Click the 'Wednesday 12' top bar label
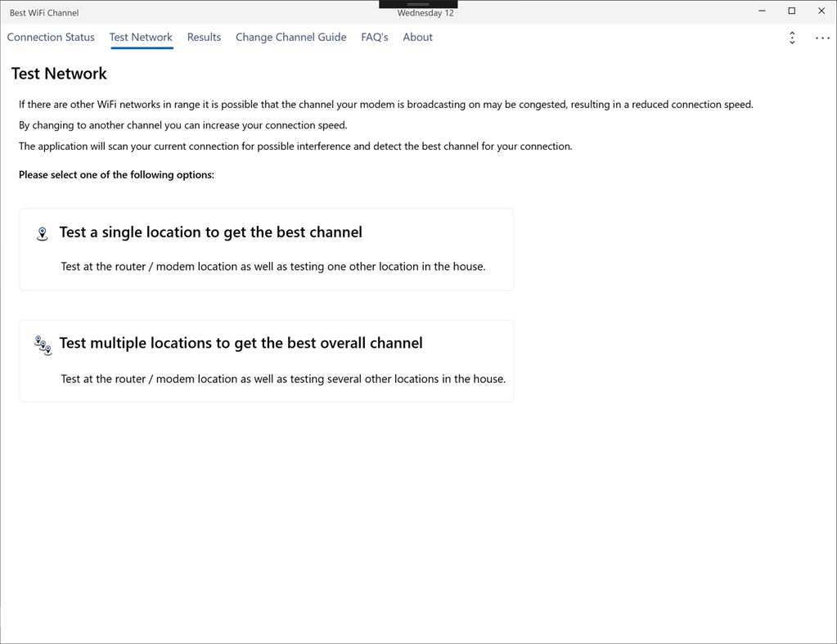 425,13
